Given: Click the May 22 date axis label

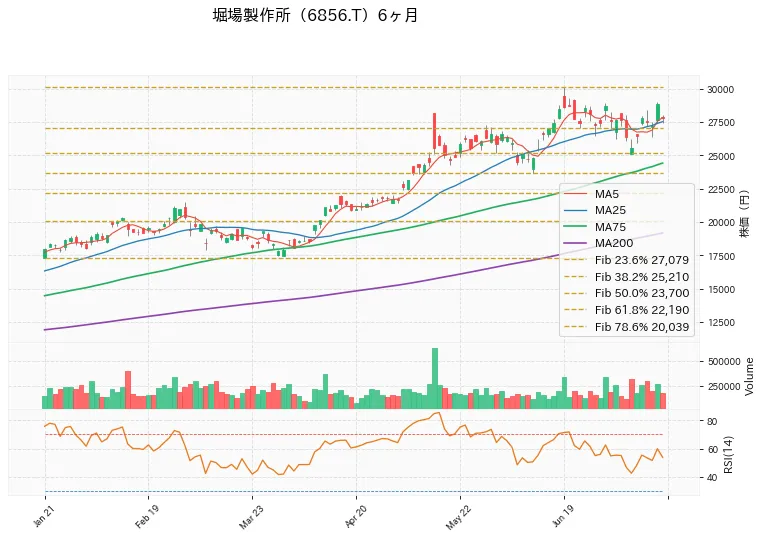Looking at the screenshot, I should [458, 518].
